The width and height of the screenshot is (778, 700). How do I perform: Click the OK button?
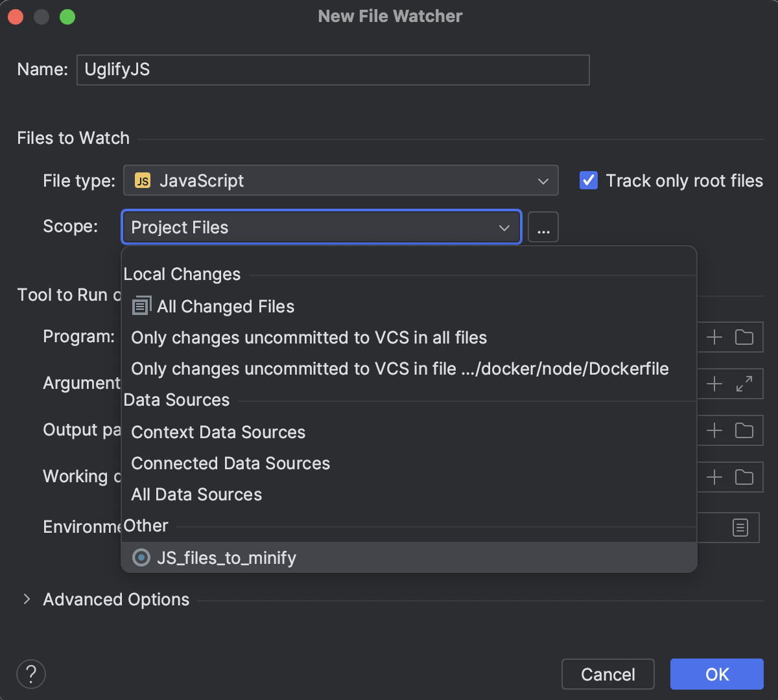click(x=716, y=674)
